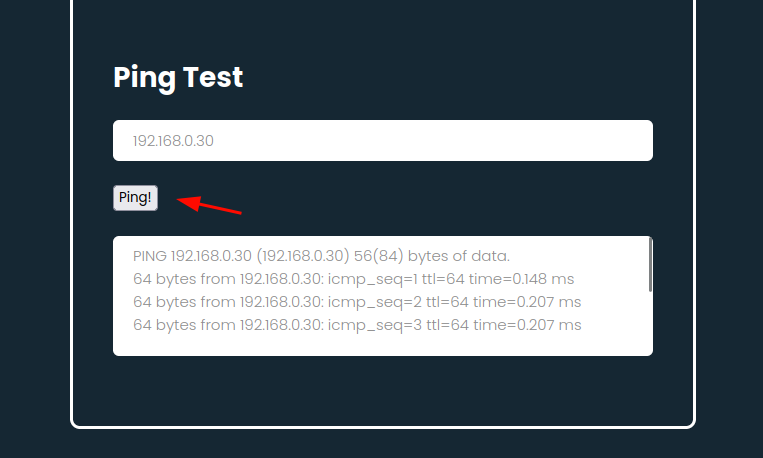Click the 192.168.0.30 text in input
763x458 pixels.
click(173, 141)
